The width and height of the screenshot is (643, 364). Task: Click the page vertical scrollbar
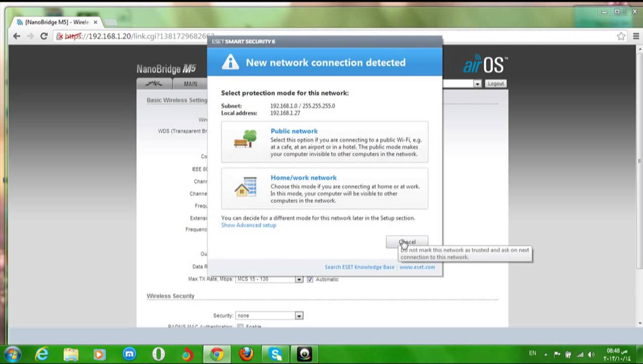(x=639, y=161)
